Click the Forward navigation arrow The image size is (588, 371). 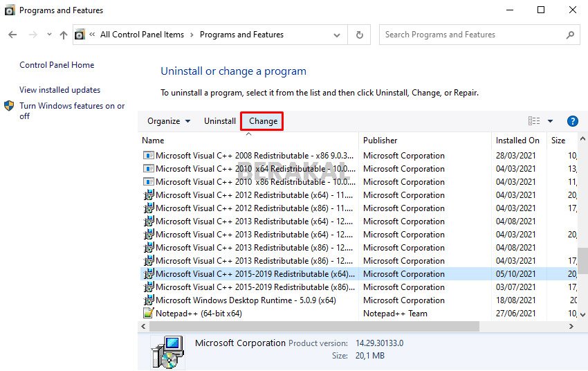point(33,35)
